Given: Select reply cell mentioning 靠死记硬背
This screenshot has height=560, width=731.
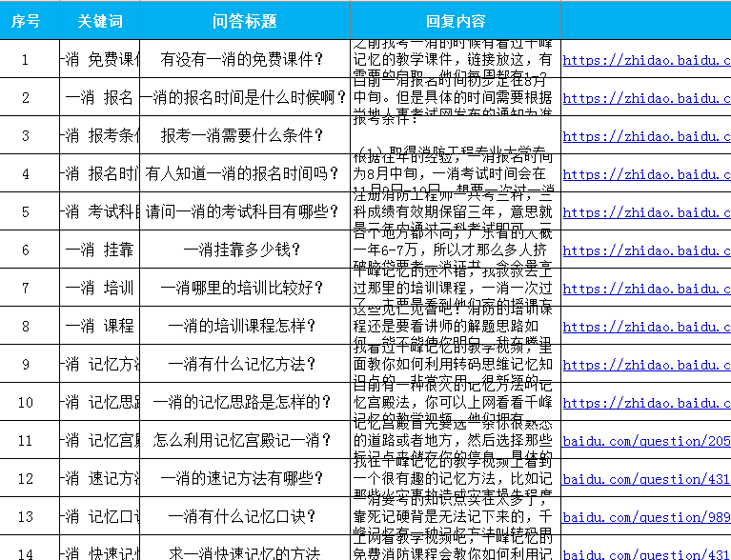Looking at the screenshot, I should pos(456,516).
